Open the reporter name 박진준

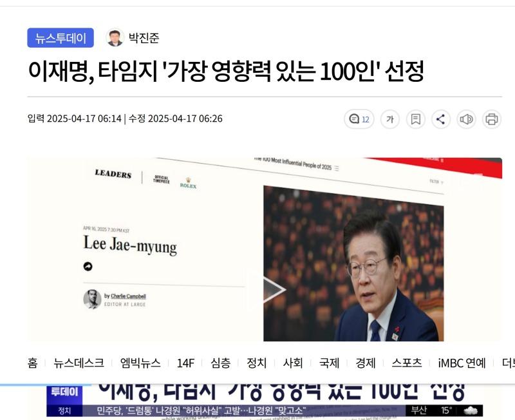click(144, 38)
